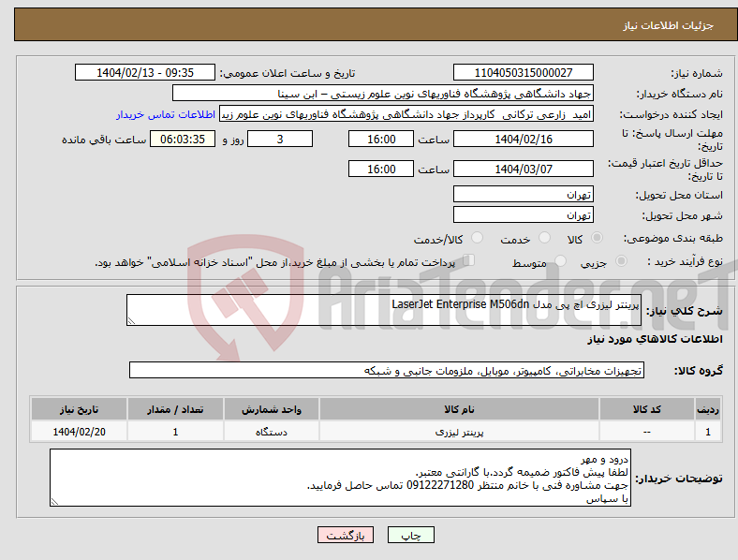Click the جزئیات اطلاعات نیاز page header
Image resolution: width=738 pixels, height=560 pixels.
669,25
